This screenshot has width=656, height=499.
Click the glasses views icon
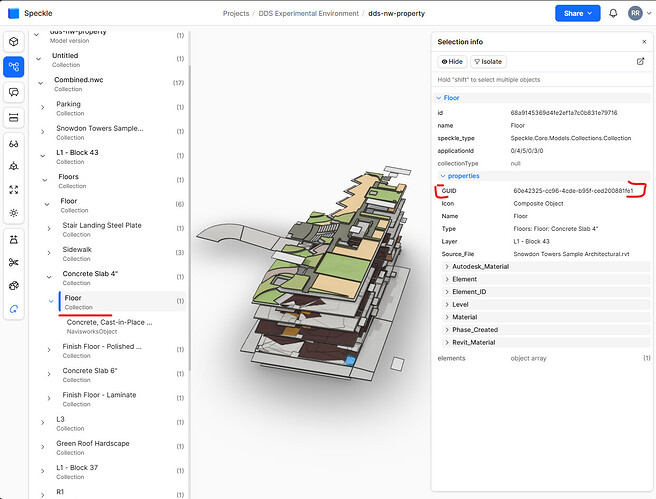(x=14, y=144)
